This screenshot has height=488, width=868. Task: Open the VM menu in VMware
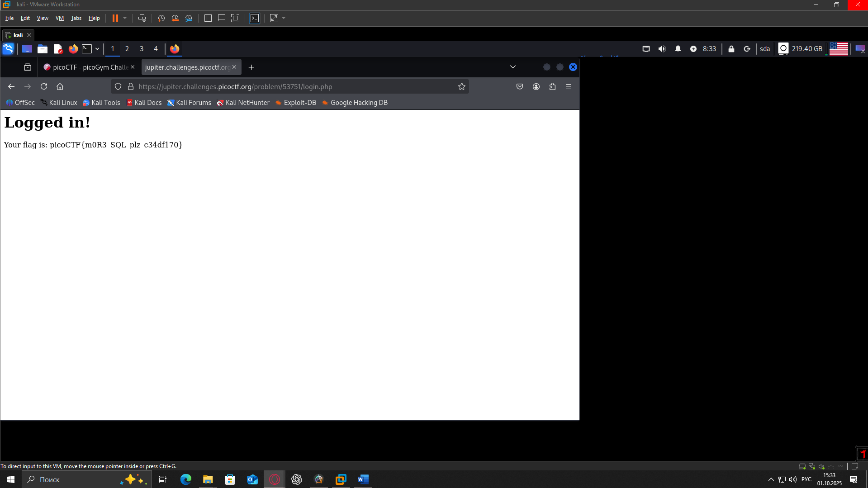click(59, 18)
